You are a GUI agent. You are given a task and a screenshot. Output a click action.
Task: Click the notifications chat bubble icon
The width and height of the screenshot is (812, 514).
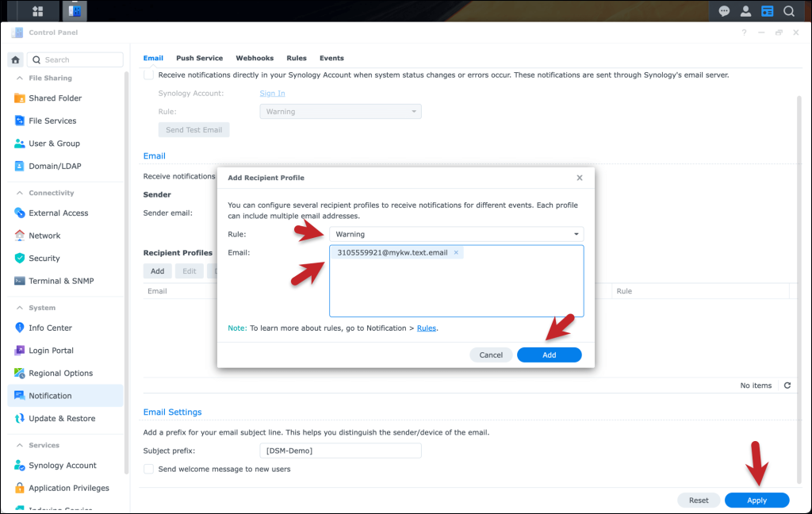(724, 11)
